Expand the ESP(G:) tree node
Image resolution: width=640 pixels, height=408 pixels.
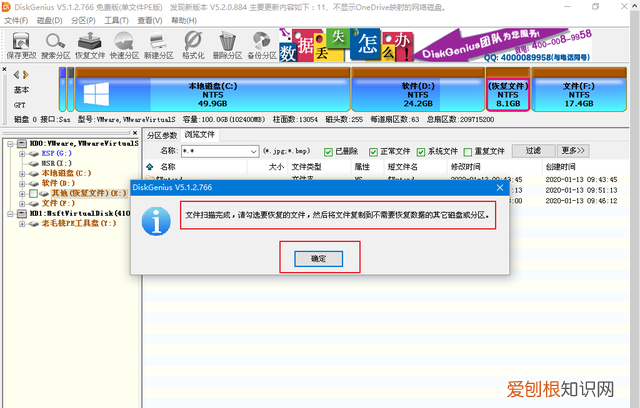[22, 154]
